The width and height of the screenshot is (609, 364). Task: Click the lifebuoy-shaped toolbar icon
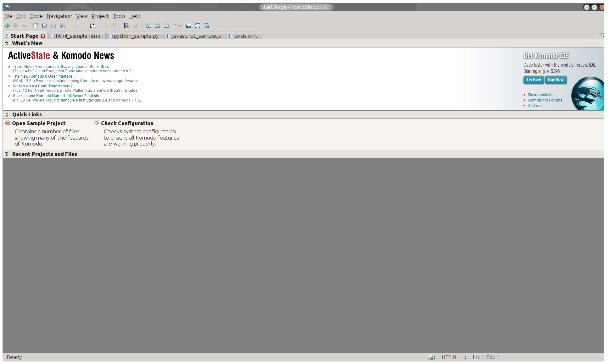[126, 26]
